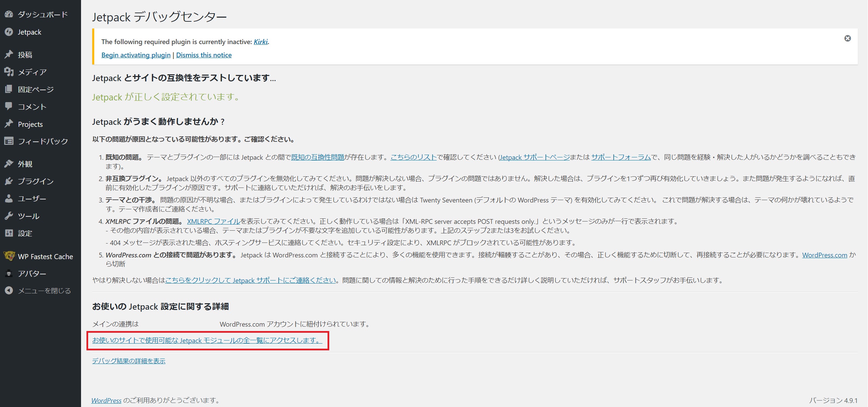The image size is (868, 407).
Task: Click the sliders icon next to 設定
Action: (9, 233)
